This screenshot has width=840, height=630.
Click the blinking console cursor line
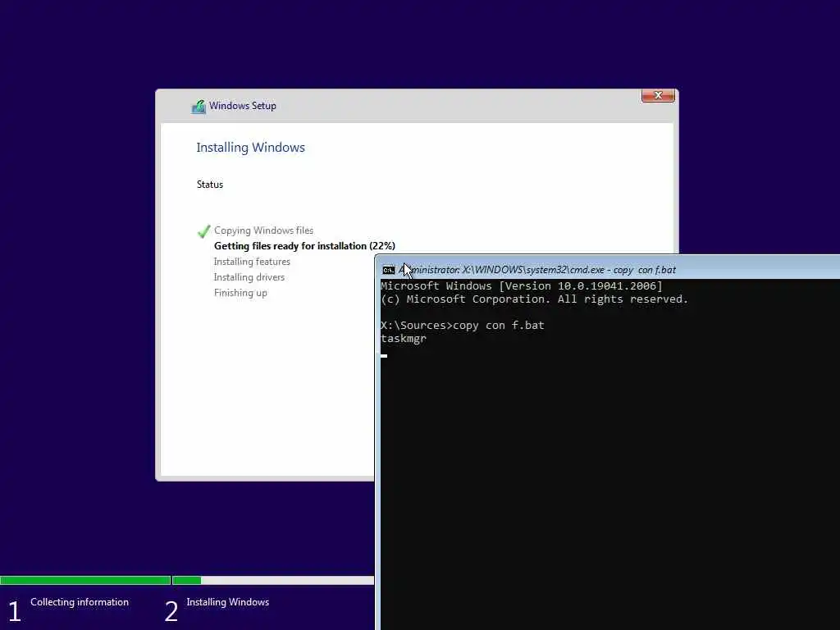[384, 355]
